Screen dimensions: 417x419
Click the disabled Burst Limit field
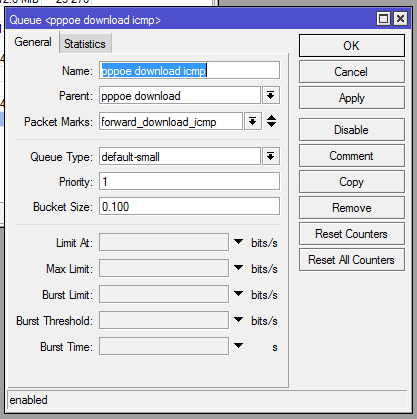(164, 294)
